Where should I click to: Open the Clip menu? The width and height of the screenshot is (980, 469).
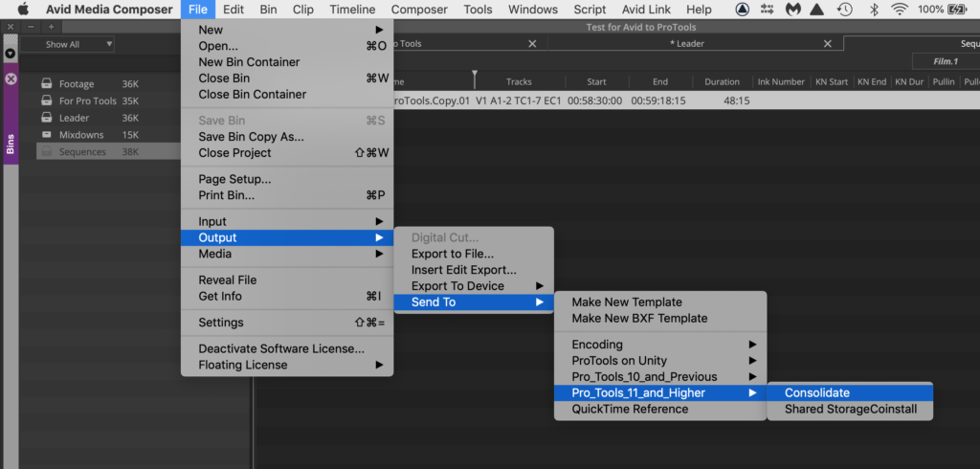coord(303,10)
